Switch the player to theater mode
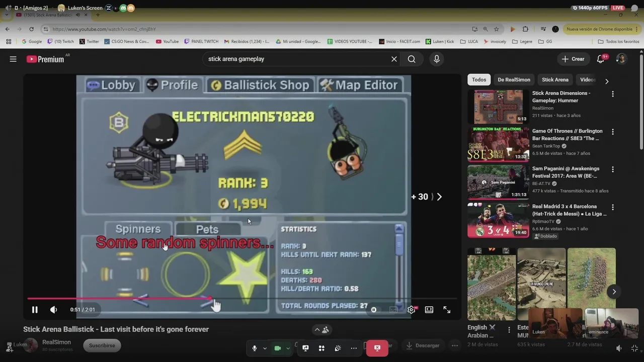This screenshot has height=362, width=644. [429, 310]
